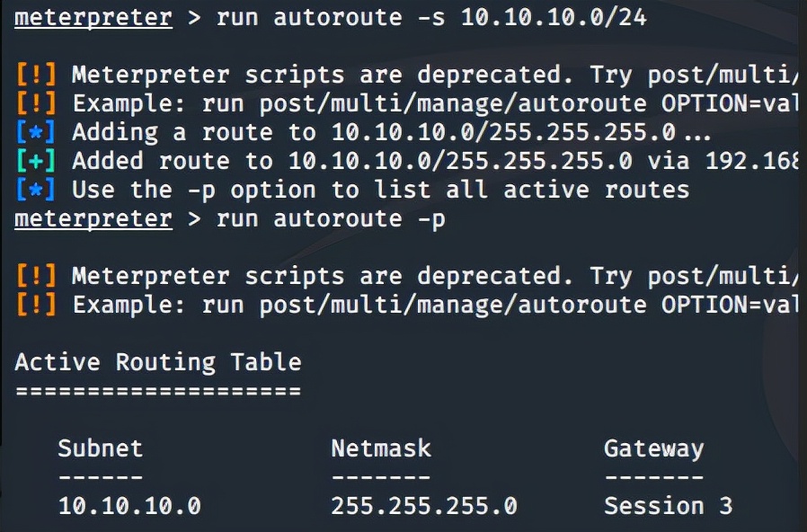The image size is (807, 532).
Task: Click the equals-sign underline below Active Routing Table
Action: pyautogui.click(x=158, y=392)
